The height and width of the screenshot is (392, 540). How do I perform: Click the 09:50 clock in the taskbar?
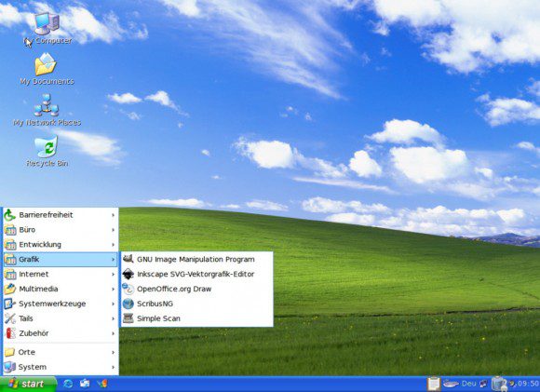pyautogui.click(x=528, y=384)
